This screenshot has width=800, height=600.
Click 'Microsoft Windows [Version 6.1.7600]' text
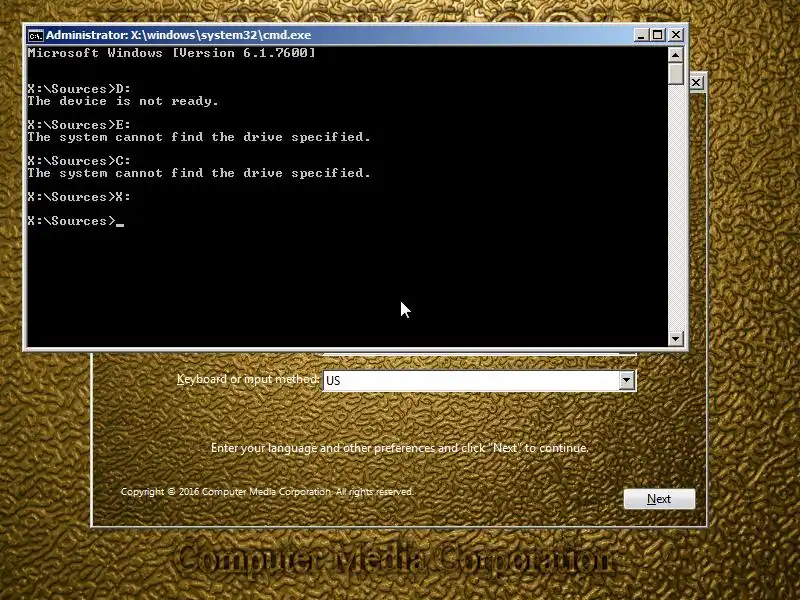tap(171, 53)
